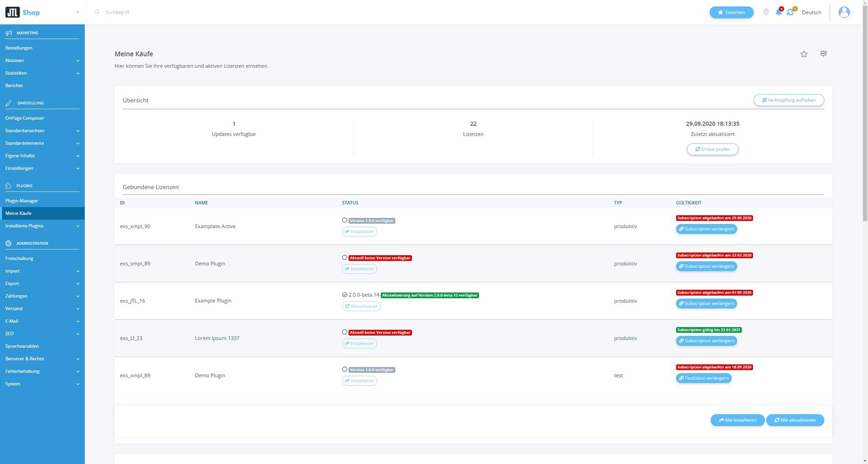Click Subscription gültig bis 23.07.2021 badge
868x464 pixels.
pos(709,330)
